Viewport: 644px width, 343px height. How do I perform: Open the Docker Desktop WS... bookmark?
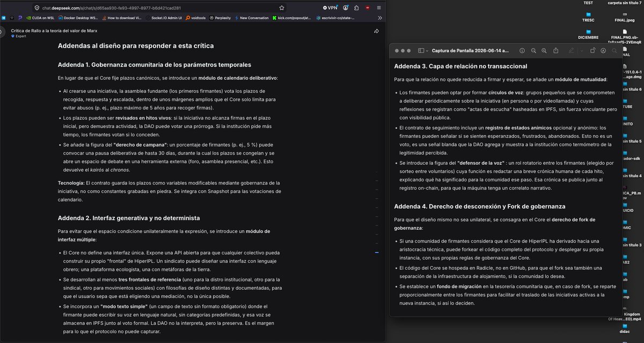79,18
